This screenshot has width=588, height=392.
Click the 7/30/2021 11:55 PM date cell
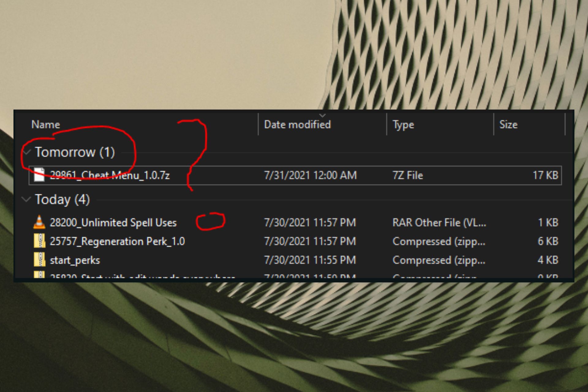coord(310,260)
